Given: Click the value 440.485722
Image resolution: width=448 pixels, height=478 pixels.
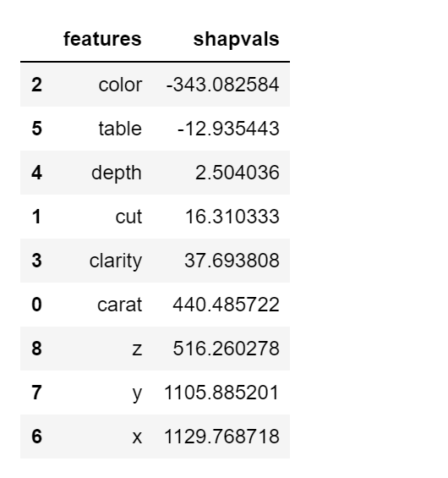Looking at the screenshot, I should tap(226, 305).
